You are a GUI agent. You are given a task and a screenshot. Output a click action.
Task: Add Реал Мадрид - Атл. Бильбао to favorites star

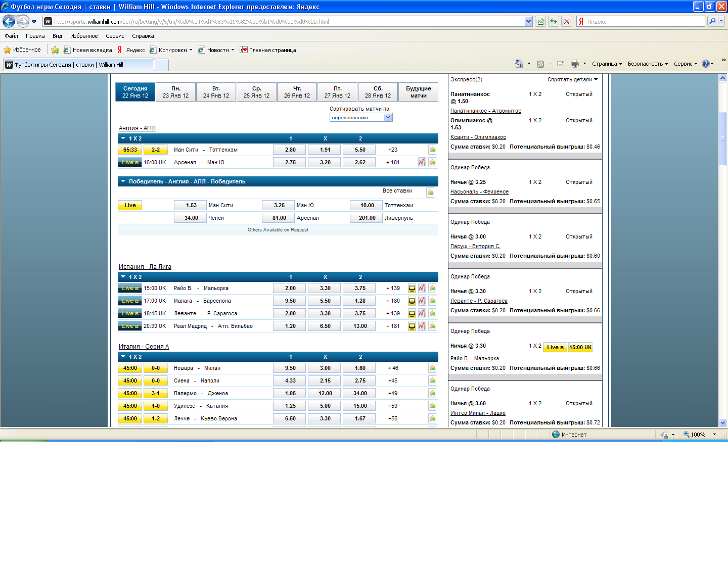[432, 326]
